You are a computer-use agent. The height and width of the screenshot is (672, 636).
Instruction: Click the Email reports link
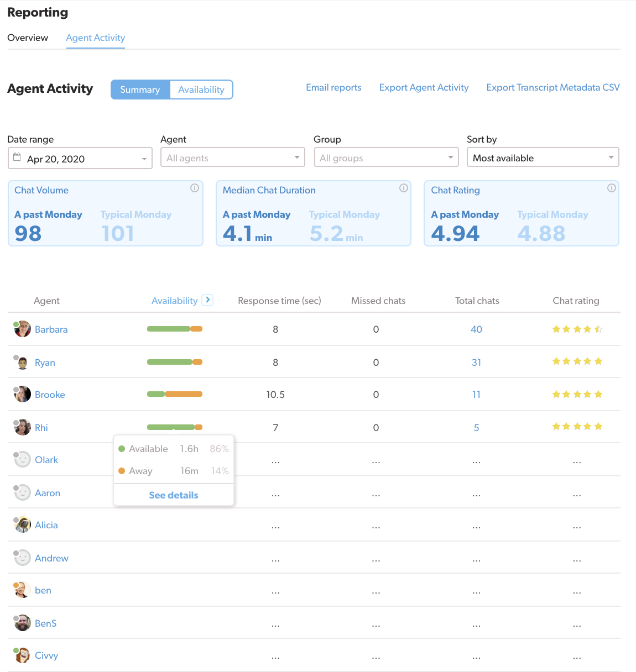[x=333, y=87]
